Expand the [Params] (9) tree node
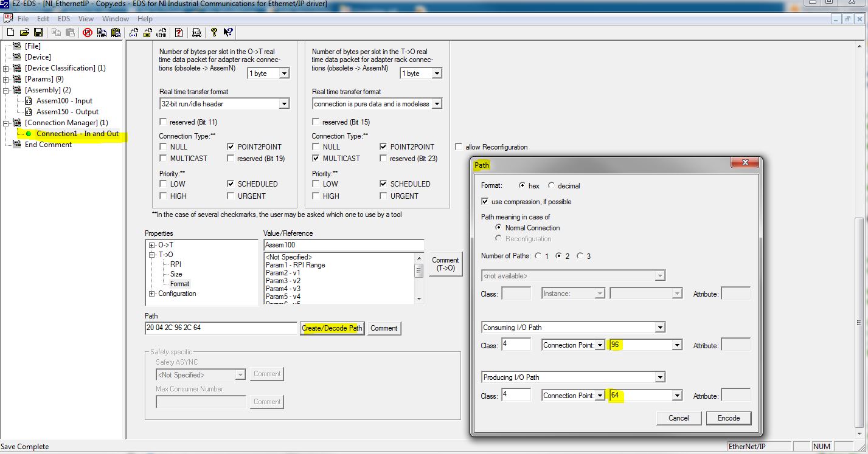 pyautogui.click(x=6, y=79)
